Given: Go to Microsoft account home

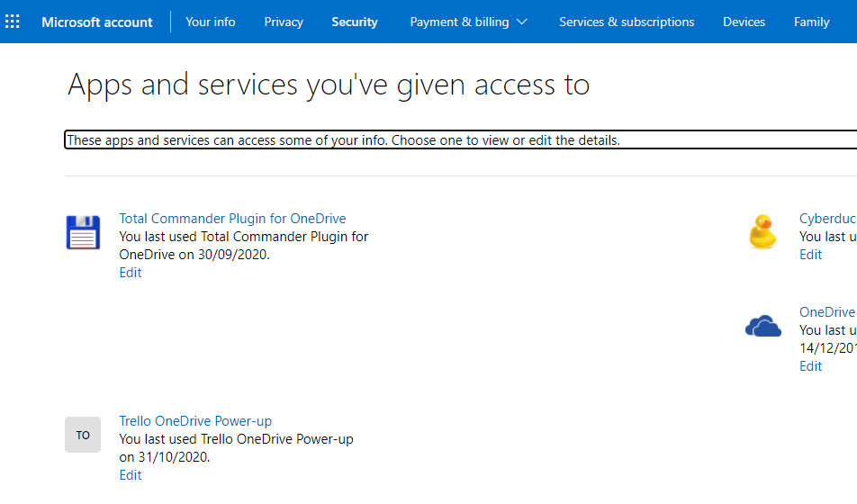Looking at the screenshot, I should [96, 22].
